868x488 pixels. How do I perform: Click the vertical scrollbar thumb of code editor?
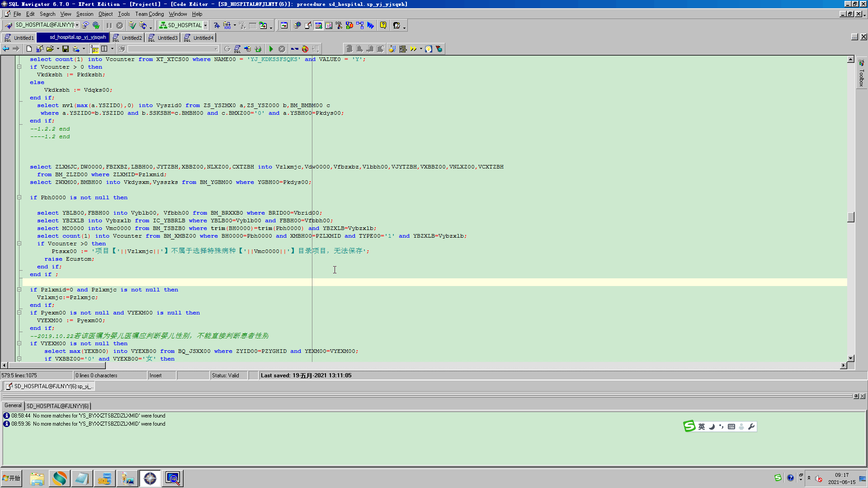(850, 217)
